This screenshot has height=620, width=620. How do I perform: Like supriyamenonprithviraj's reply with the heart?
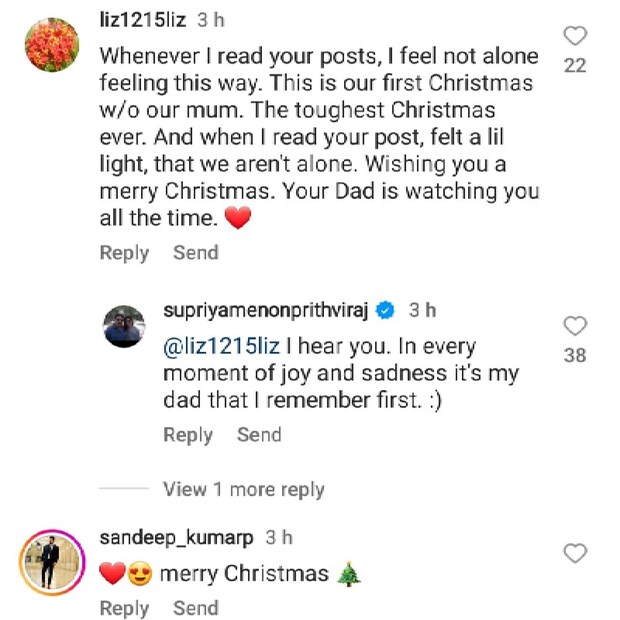tap(575, 326)
